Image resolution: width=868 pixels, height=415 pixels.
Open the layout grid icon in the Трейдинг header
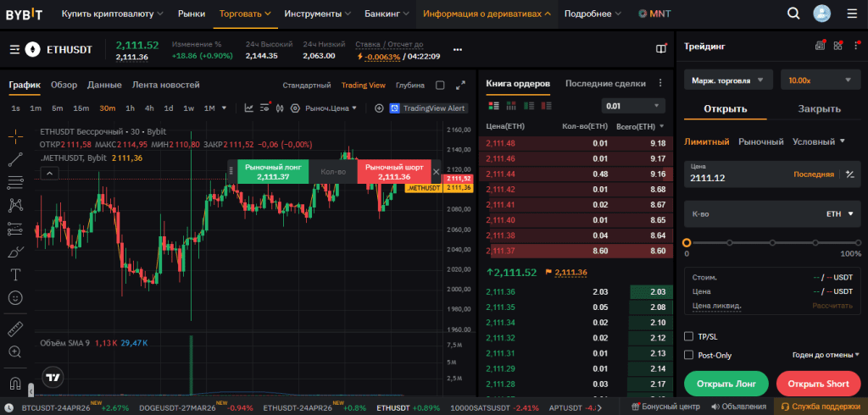click(838, 47)
